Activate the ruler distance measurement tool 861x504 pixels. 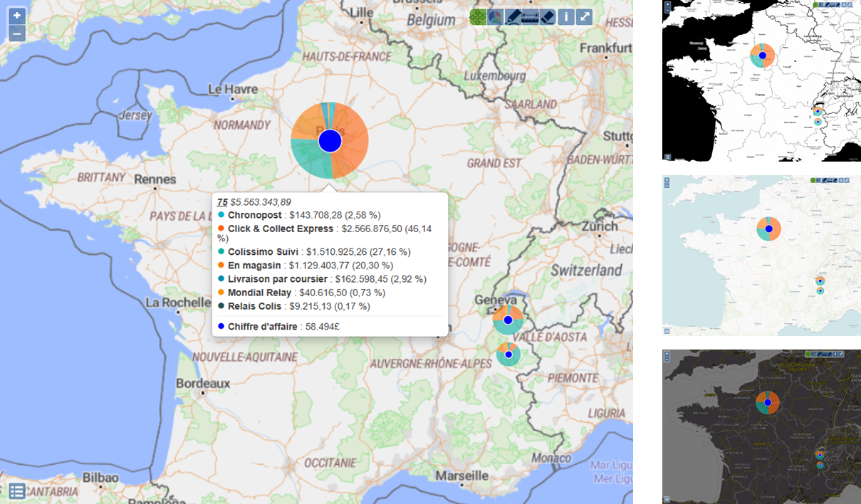click(531, 17)
